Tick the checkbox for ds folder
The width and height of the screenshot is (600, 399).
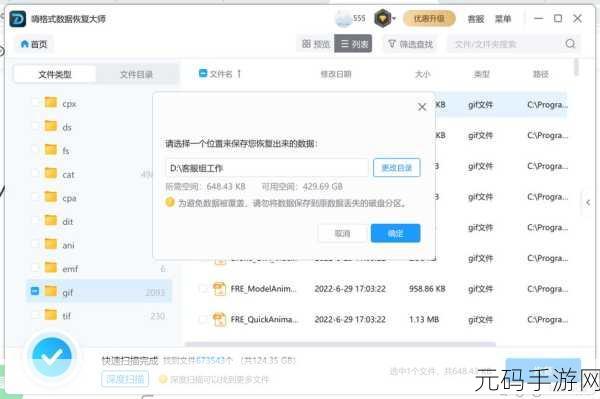pos(35,126)
